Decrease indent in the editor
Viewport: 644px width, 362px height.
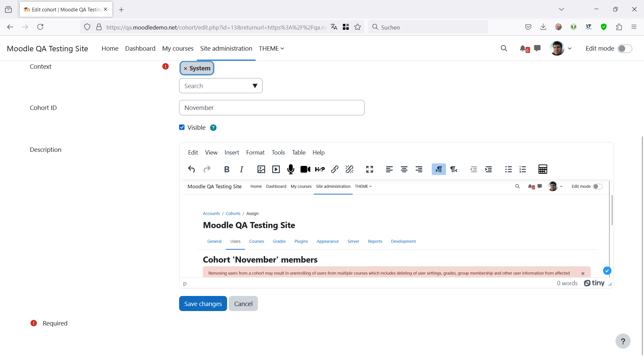[474, 169]
